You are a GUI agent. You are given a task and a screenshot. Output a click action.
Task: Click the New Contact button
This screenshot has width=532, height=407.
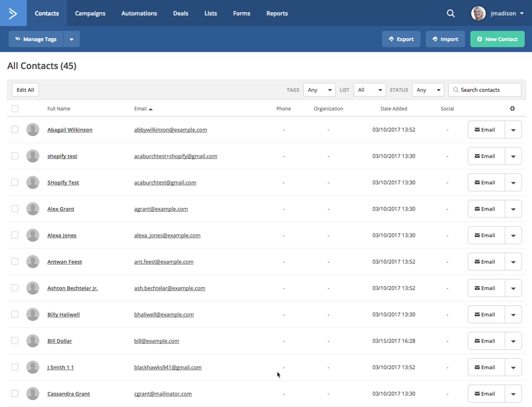pyautogui.click(x=497, y=39)
